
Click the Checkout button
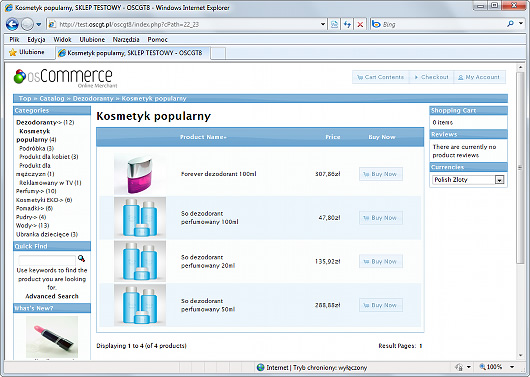pos(431,77)
